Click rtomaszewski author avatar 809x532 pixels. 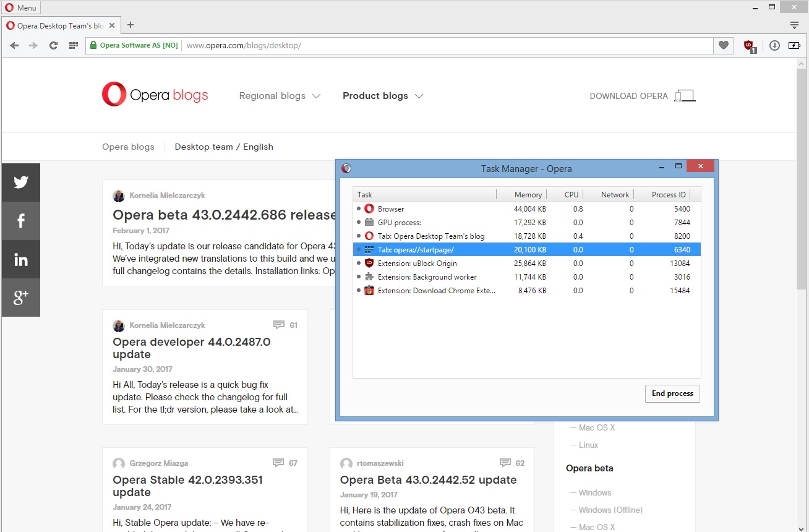346,463
